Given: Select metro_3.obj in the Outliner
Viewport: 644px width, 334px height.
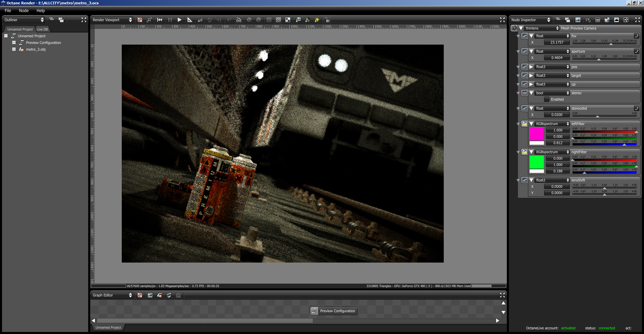Looking at the screenshot, I should 36,49.
